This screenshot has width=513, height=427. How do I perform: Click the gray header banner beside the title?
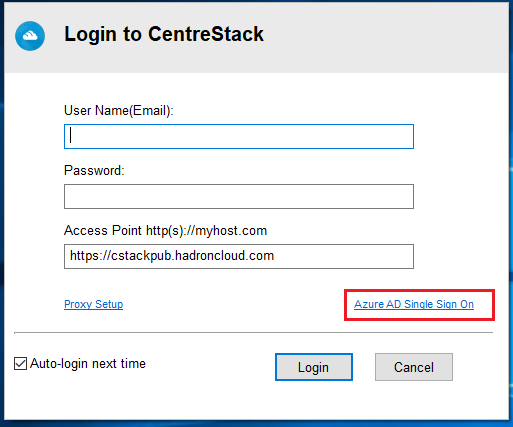tap(383, 36)
